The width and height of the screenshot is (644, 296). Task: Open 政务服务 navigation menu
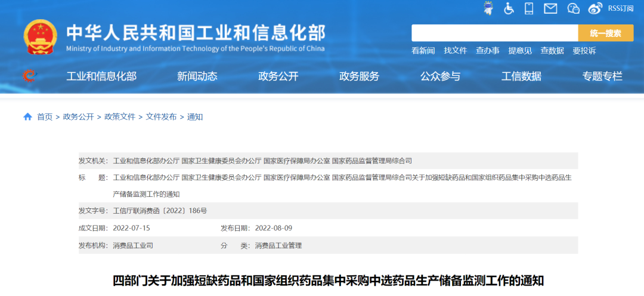point(359,76)
